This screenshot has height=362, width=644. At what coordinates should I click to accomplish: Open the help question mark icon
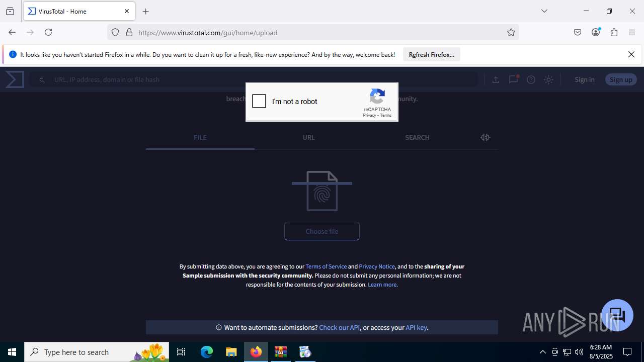531,79
